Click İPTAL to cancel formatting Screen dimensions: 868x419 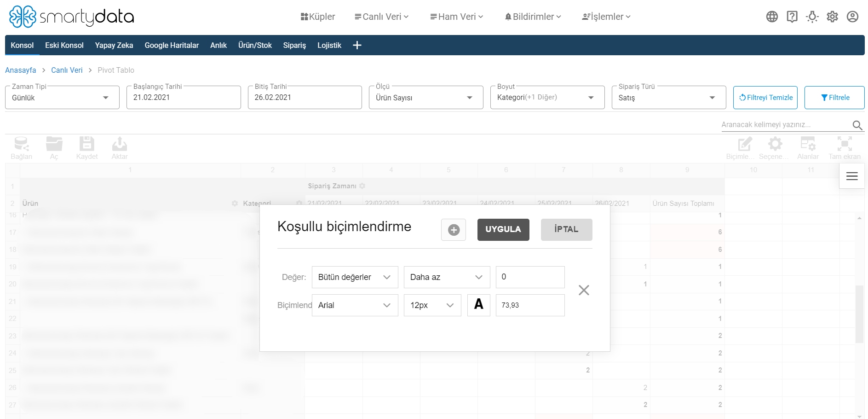coord(566,230)
